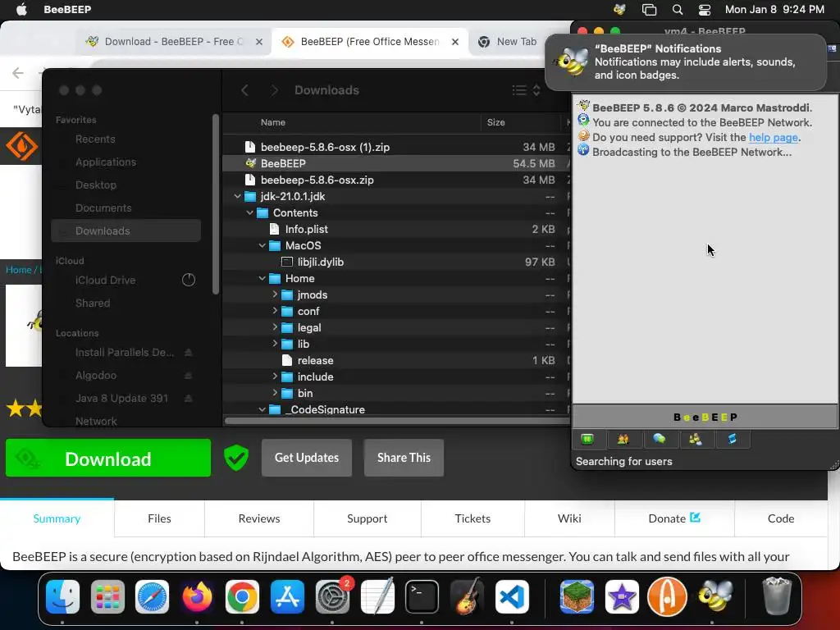Open Downloads in Finder sidebar
The width and height of the screenshot is (840, 630).
126,231
